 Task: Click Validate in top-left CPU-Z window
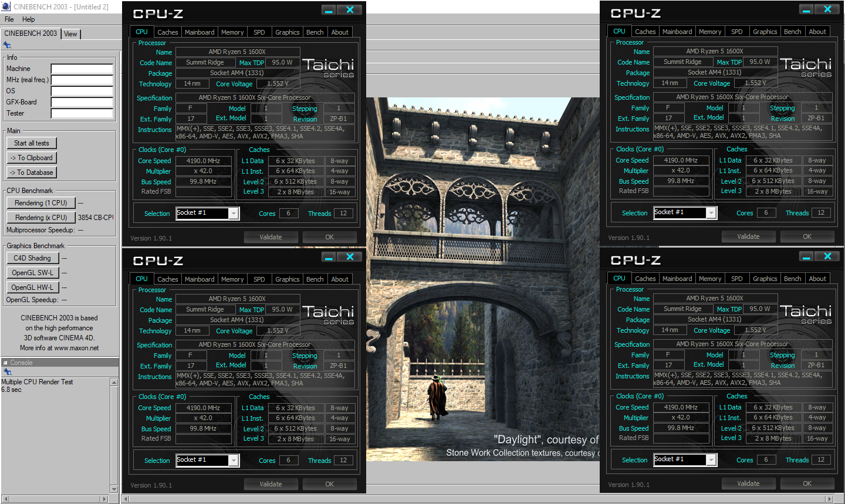(271, 237)
